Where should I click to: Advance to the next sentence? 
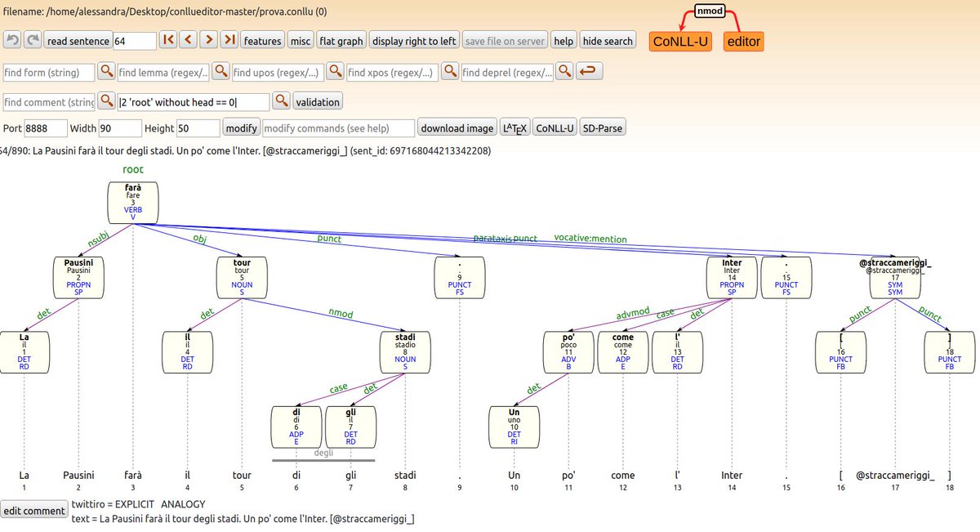[210, 38]
